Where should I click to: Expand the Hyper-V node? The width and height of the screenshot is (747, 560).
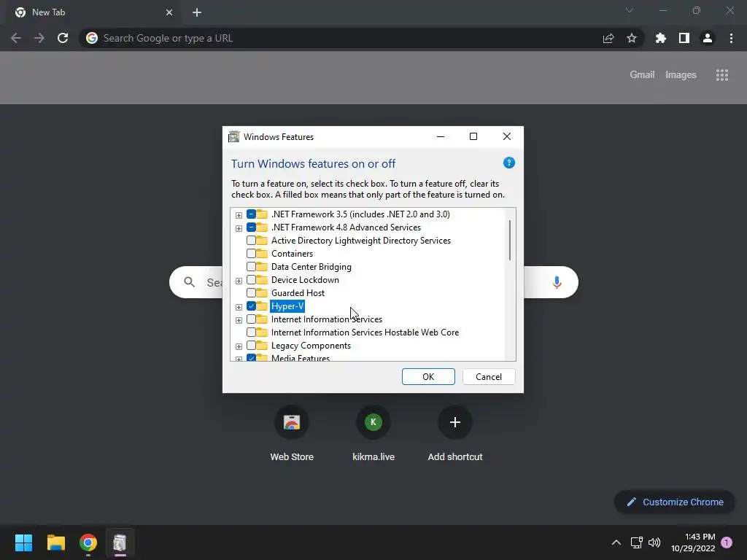[239, 307]
